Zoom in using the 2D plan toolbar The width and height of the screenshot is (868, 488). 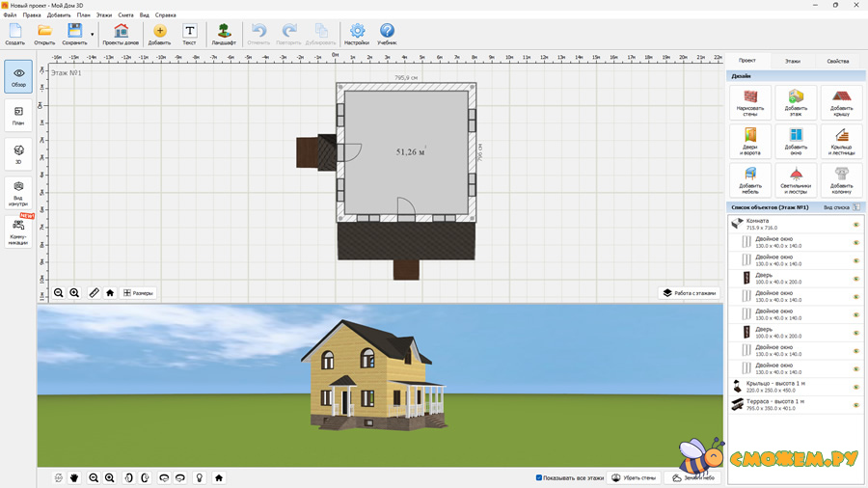tap(74, 292)
